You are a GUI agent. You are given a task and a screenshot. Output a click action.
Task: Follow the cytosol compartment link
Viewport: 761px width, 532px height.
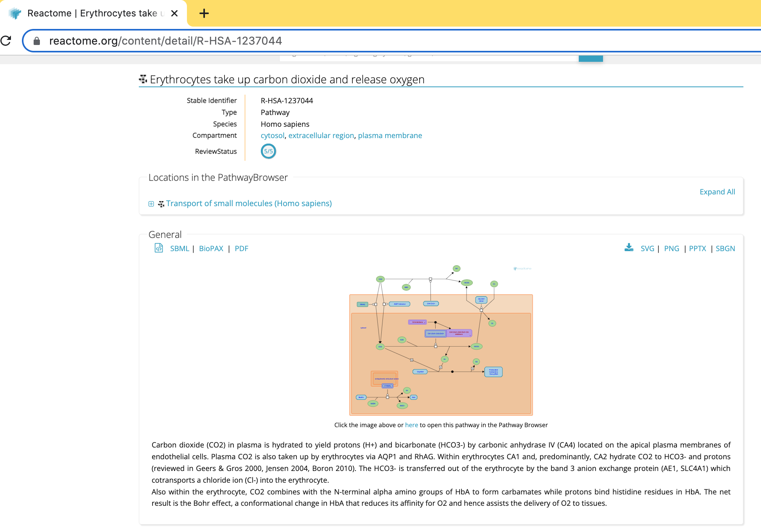pos(272,135)
